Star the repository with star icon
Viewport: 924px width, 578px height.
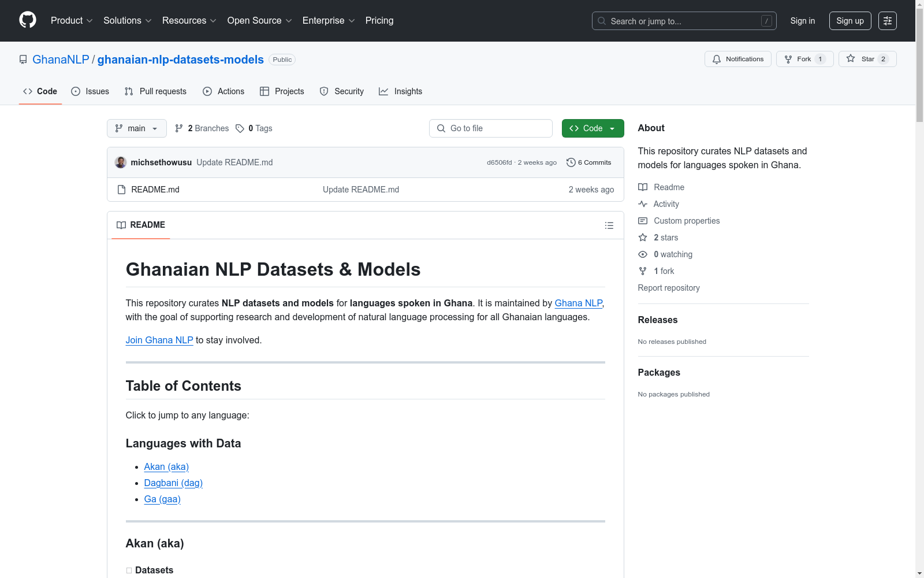pos(851,58)
